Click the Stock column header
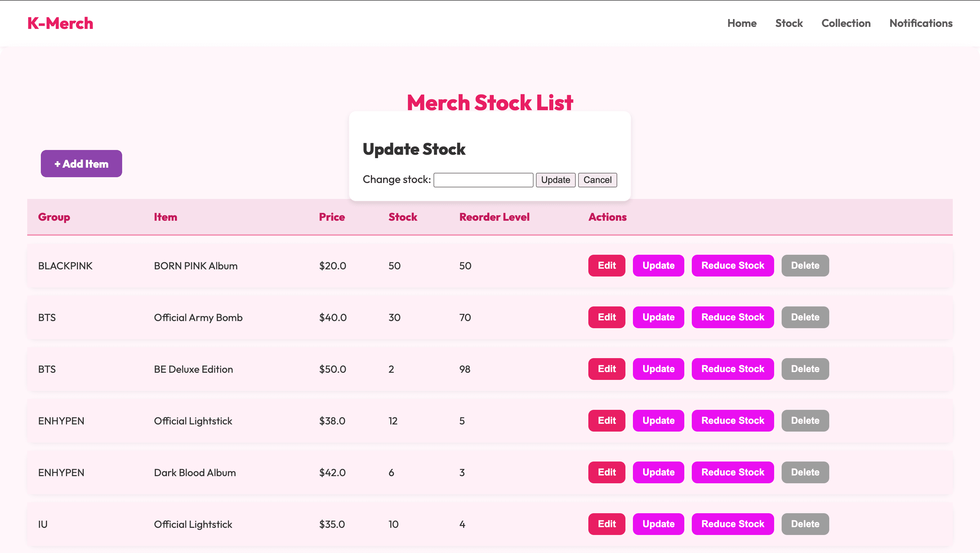This screenshot has width=980, height=553. point(403,217)
